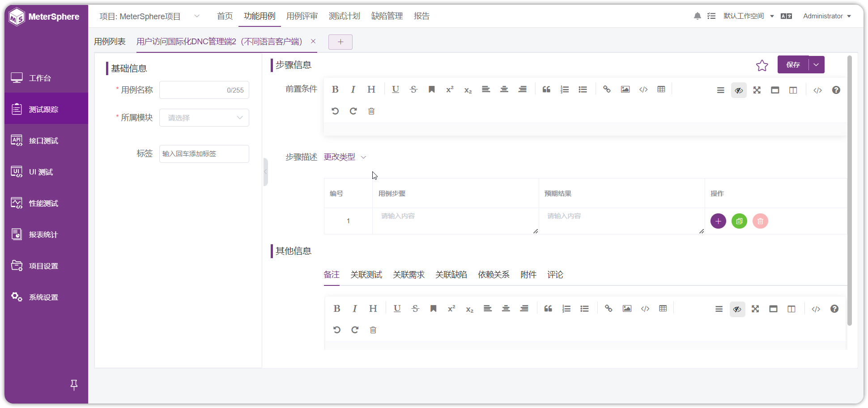Expand the 默认工作空间 workspace menu
868x408 pixels.
[749, 16]
